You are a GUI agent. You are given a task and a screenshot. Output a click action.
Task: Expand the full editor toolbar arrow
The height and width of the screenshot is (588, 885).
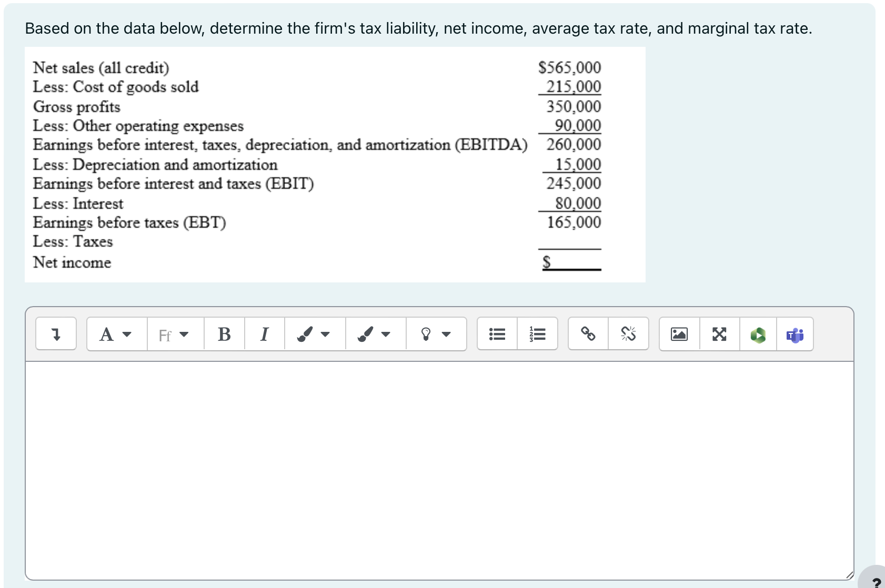click(x=55, y=334)
